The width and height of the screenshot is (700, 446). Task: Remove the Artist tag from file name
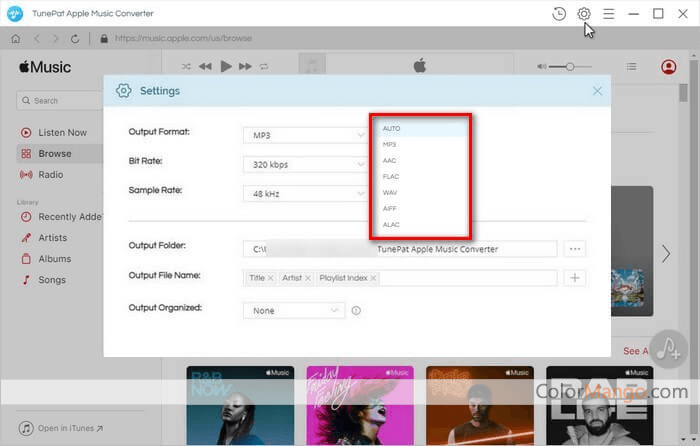[308, 278]
